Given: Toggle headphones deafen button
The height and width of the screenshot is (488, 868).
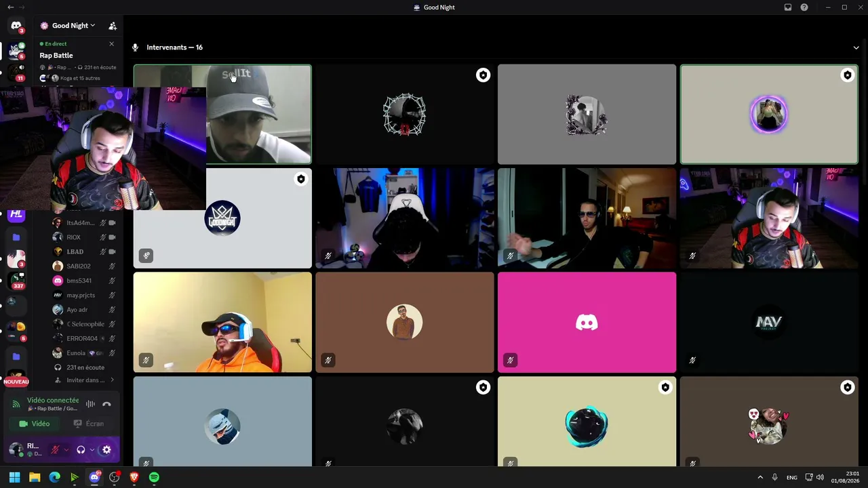Looking at the screenshot, I should pyautogui.click(x=81, y=449).
